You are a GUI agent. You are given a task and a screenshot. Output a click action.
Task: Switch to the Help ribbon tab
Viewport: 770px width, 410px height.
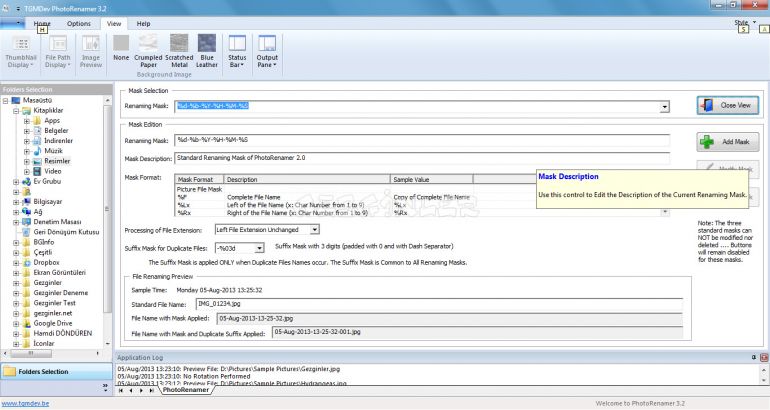[143, 24]
